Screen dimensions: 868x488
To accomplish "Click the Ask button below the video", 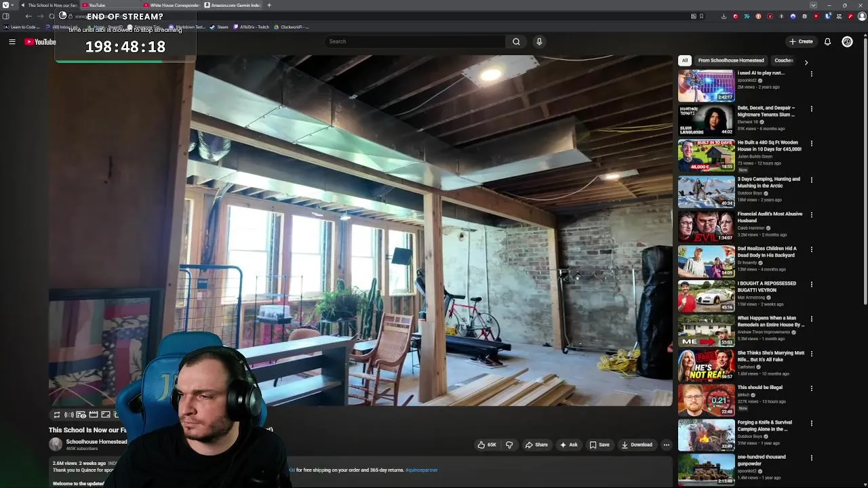I will coord(568,445).
